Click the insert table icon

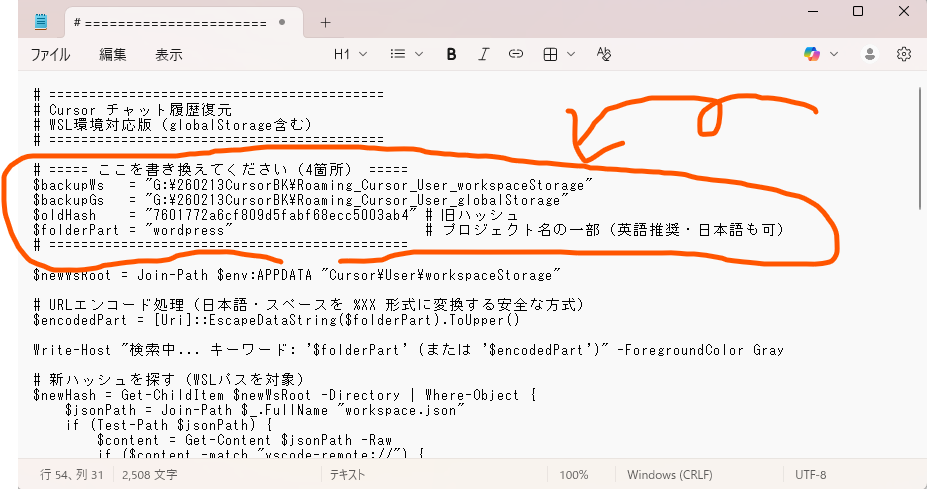pyautogui.click(x=550, y=54)
